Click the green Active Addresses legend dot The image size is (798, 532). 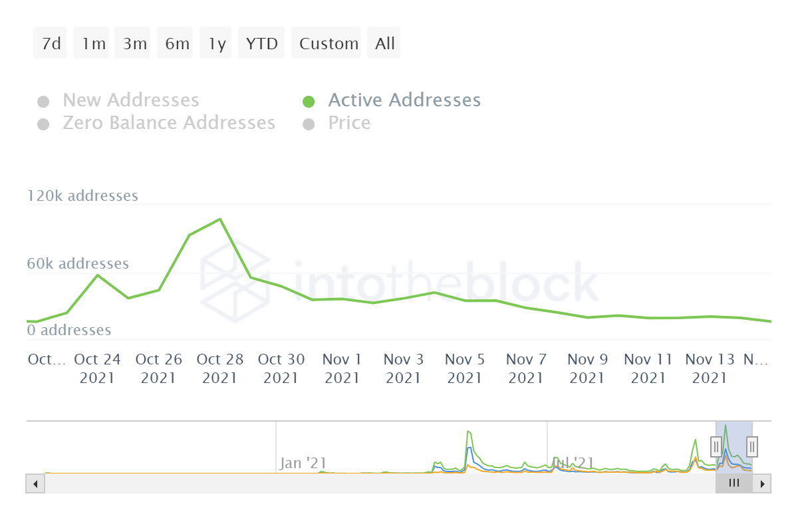[309, 102]
